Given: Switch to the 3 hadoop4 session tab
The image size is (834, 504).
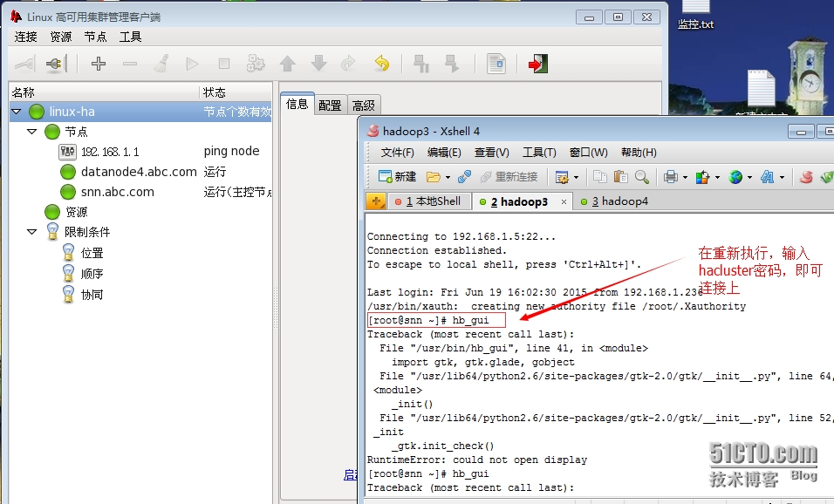Looking at the screenshot, I should (x=615, y=201).
